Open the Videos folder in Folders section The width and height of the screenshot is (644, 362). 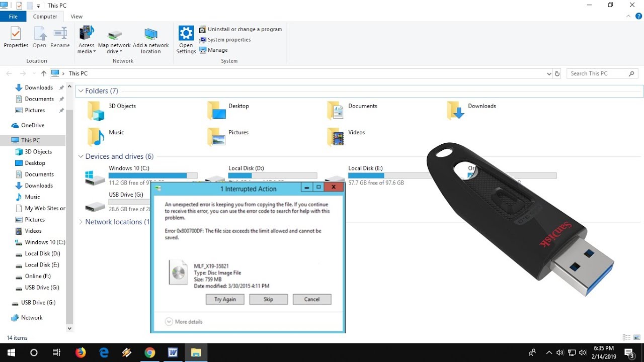(x=336, y=136)
